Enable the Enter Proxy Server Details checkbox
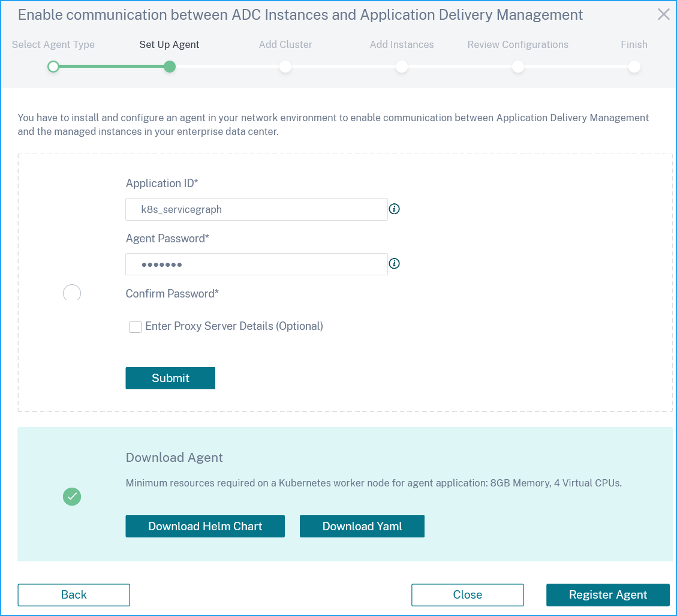This screenshot has height=616, width=677. [136, 326]
